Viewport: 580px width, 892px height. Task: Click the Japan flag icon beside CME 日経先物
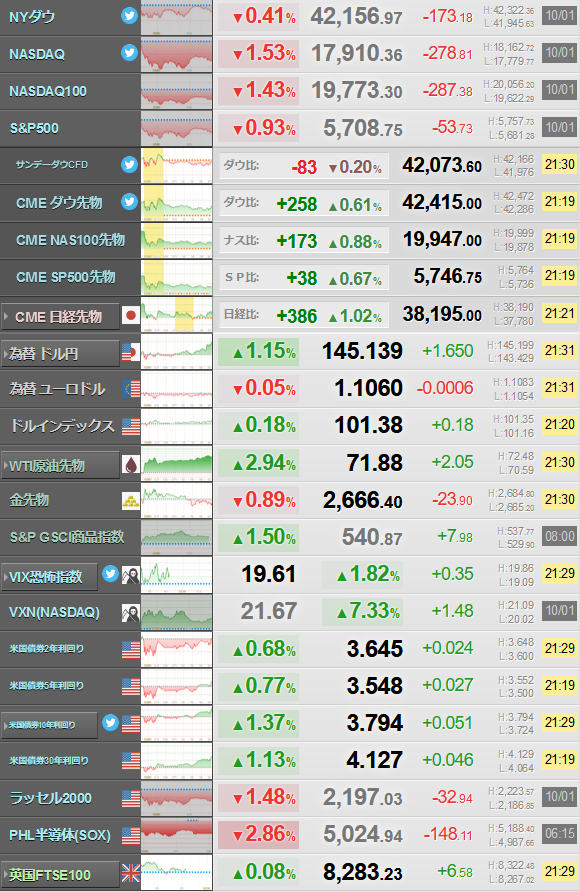(131, 315)
